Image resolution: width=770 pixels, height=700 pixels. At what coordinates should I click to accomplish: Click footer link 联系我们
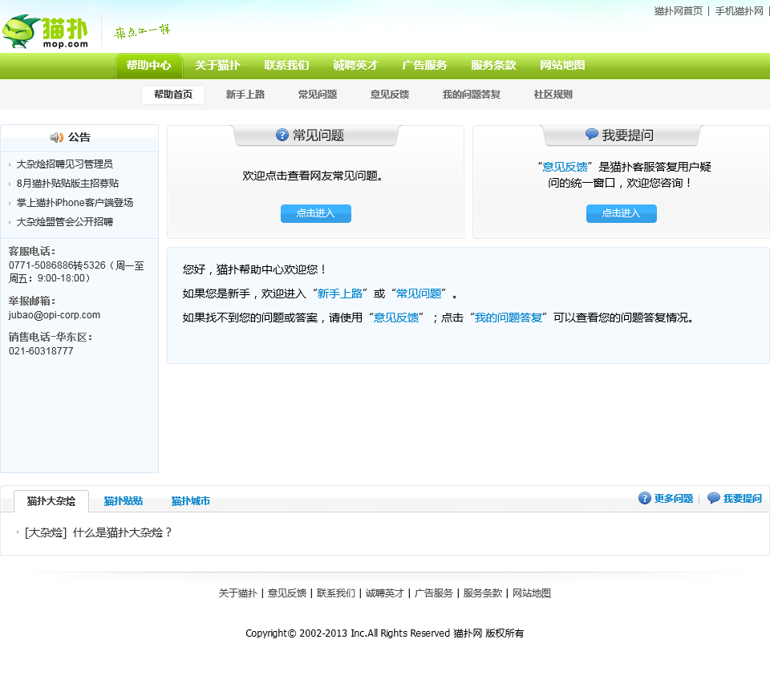336,593
